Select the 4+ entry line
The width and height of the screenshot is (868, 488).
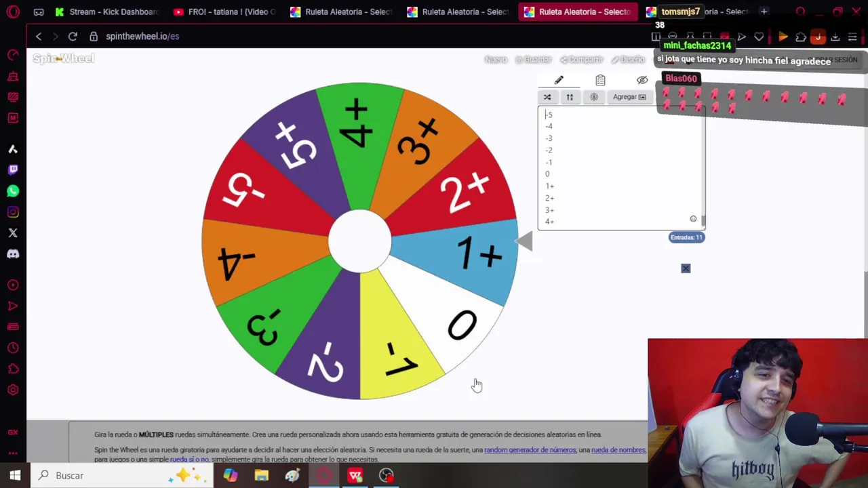549,222
